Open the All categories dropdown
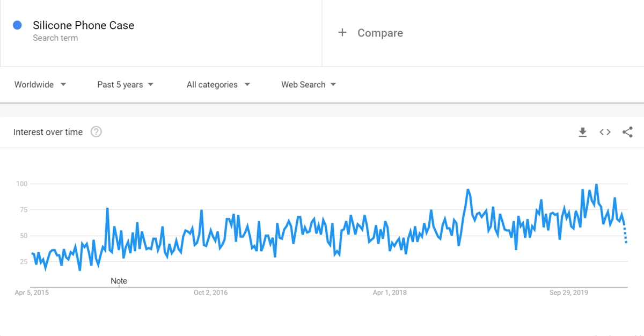 218,85
